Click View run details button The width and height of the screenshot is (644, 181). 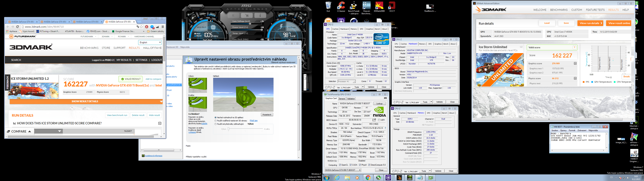[x=591, y=23]
